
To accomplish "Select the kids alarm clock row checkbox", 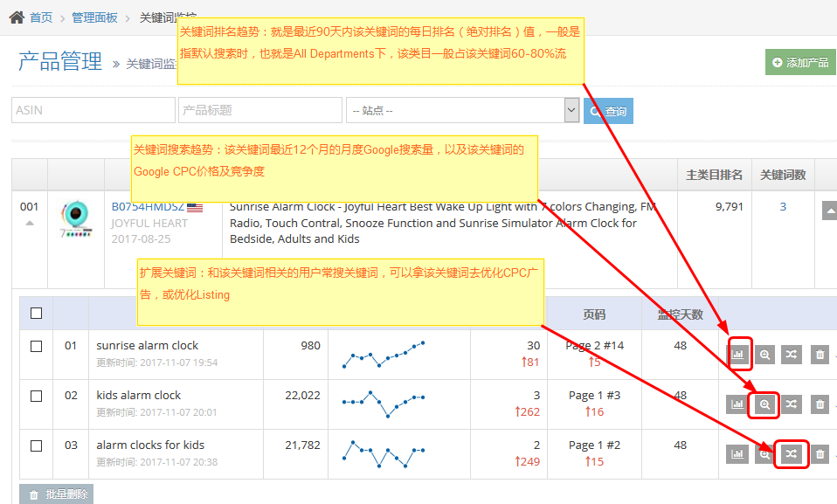I will [x=36, y=396].
